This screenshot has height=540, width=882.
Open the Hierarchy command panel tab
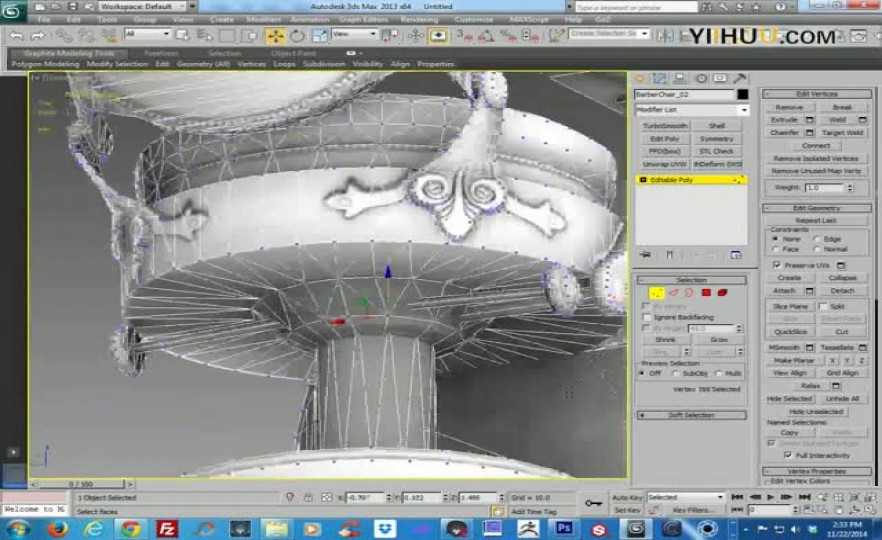(680, 79)
